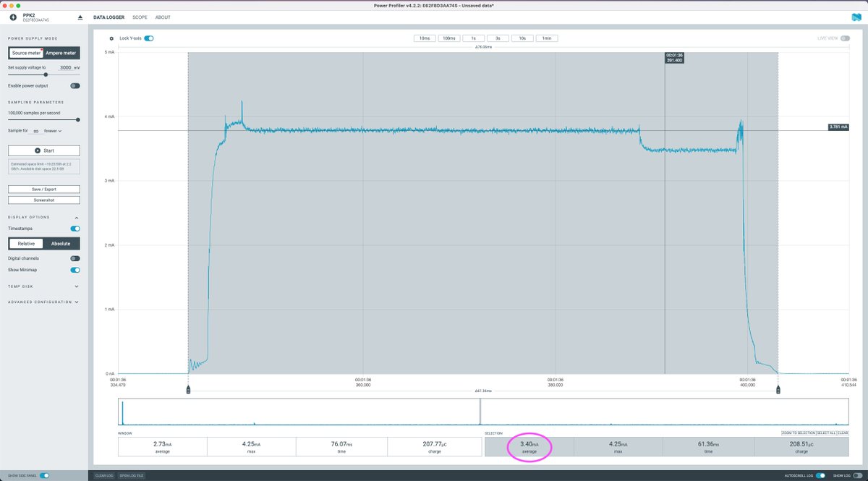Click the Zoom to Selection button

[799, 433]
